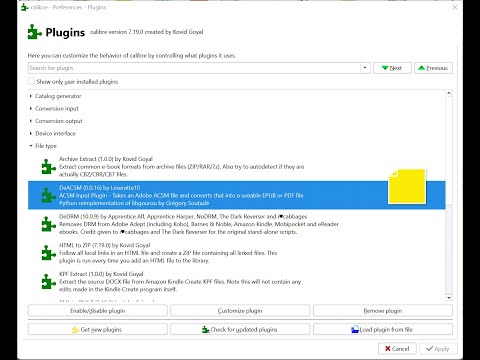
Task: Click scroll up arrow of plugin list
Action: point(449,93)
